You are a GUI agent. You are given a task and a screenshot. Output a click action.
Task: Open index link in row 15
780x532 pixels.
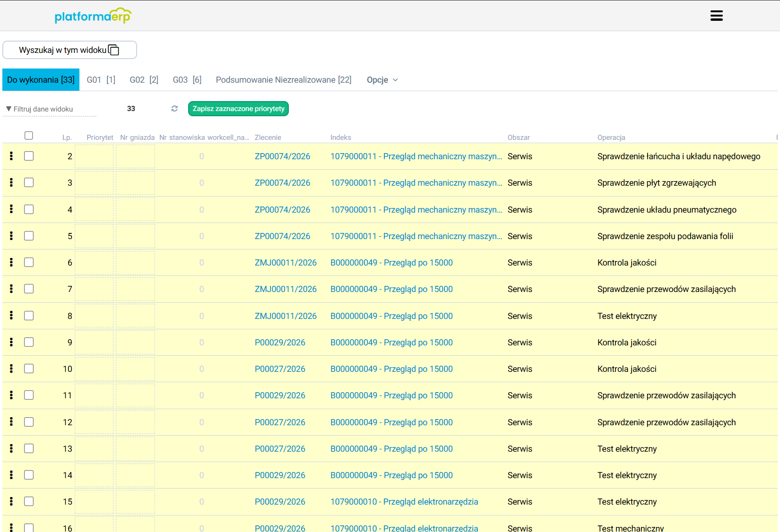click(x=404, y=502)
